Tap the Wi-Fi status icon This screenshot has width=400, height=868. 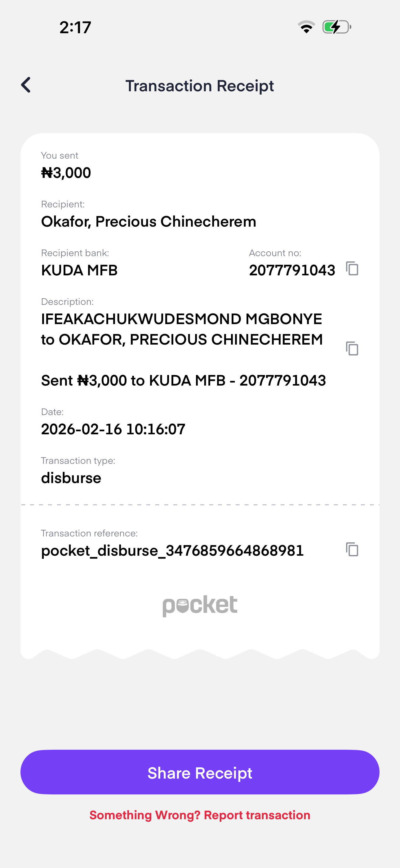click(306, 27)
